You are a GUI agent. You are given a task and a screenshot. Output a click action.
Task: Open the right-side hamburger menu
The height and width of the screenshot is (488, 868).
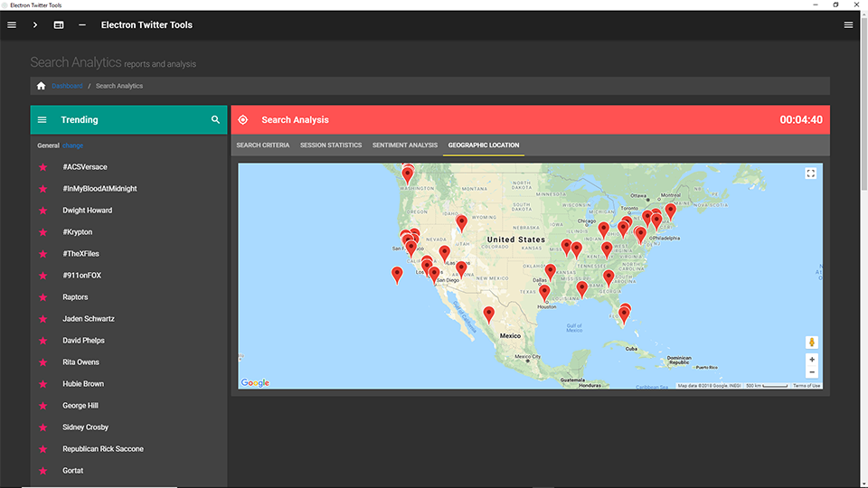(x=848, y=25)
